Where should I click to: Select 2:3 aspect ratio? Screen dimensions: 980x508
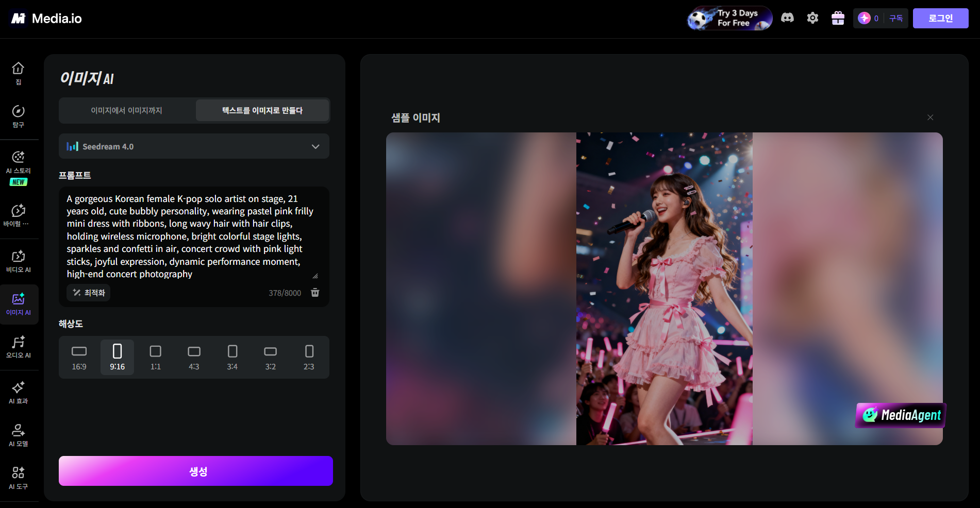(309, 357)
